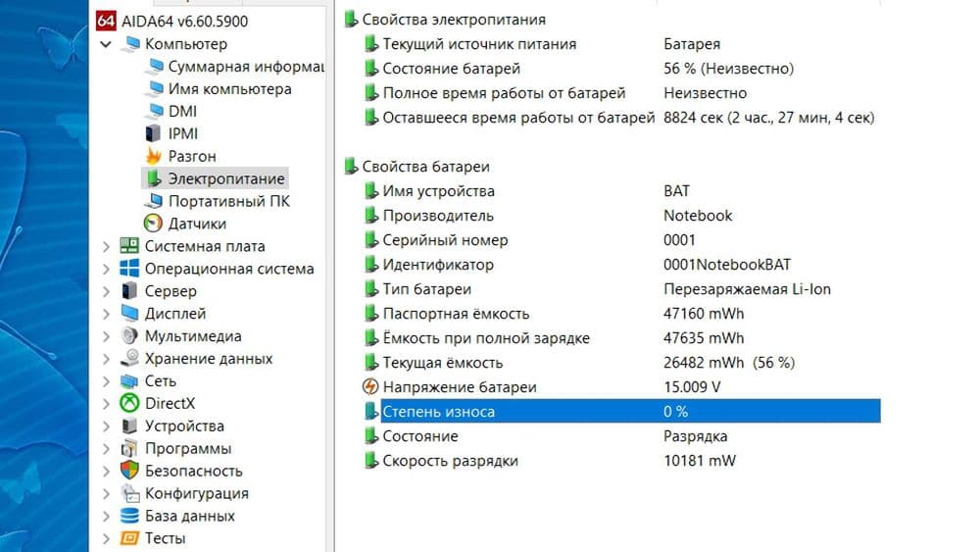Expand the DirectX node
The height and width of the screenshot is (552, 980).
(x=106, y=404)
